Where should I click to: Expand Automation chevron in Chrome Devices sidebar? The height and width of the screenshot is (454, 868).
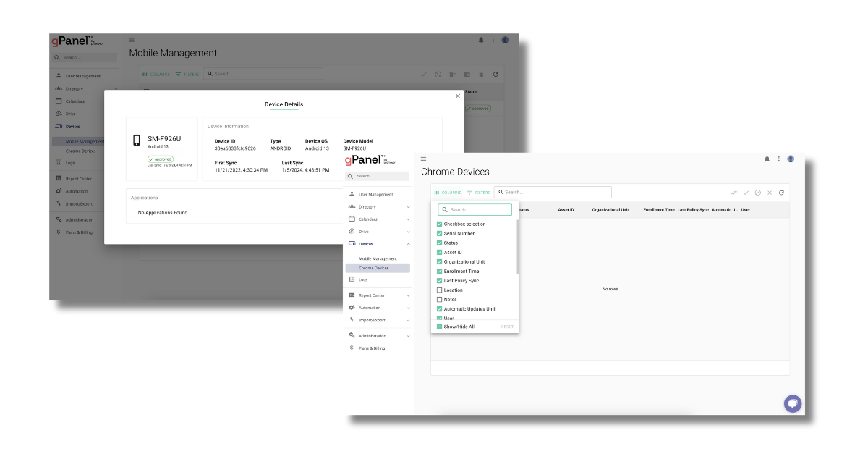point(408,308)
